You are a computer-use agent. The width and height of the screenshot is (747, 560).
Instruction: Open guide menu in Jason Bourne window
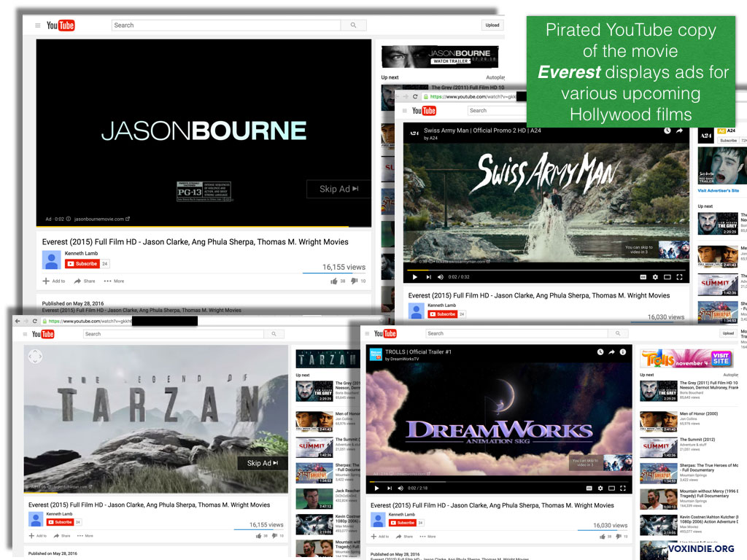click(38, 26)
